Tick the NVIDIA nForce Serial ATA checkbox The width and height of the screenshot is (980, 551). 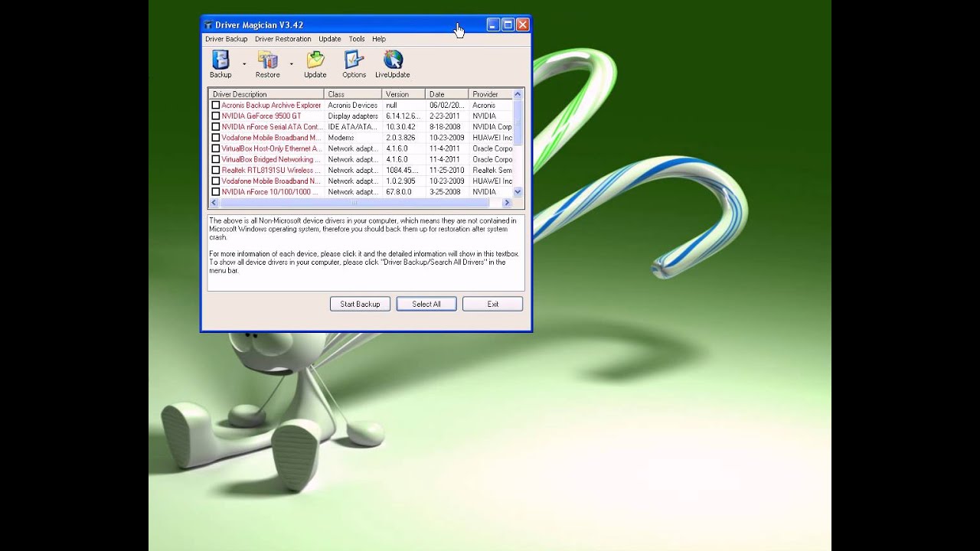[216, 127]
